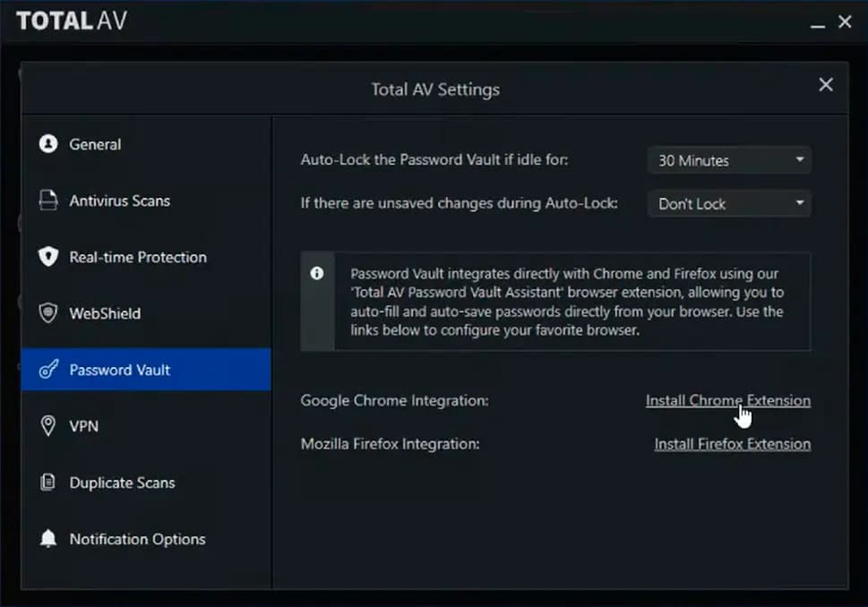Viewport: 868px width, 607px height.
Task: Click the Antivirus Scans document icon
Action: 48,201
